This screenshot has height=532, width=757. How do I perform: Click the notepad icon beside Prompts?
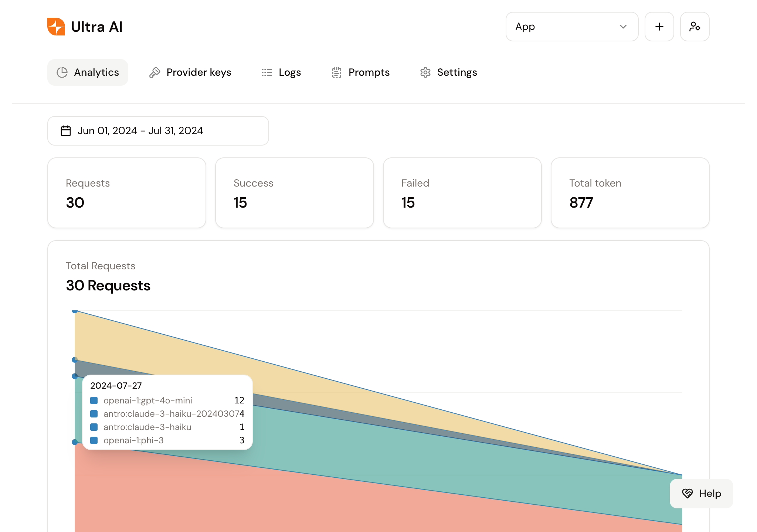tap(336, 72)
